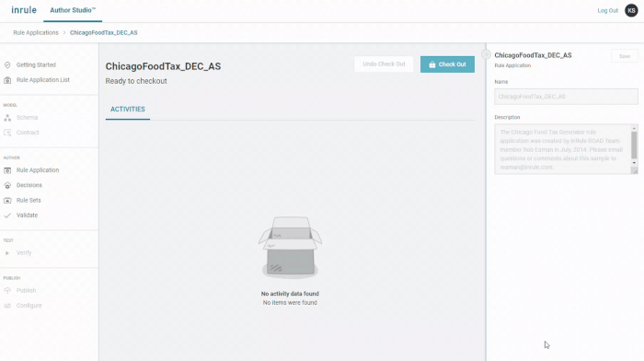
Task: Click the Description scroll up arrow
Action: coord(634,128)
